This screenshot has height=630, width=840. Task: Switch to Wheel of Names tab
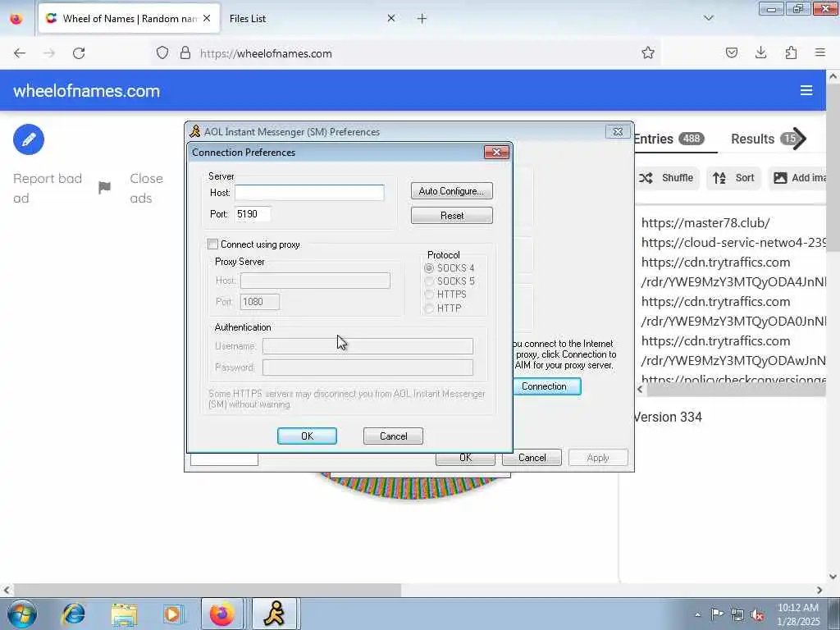tap(129, 18)
